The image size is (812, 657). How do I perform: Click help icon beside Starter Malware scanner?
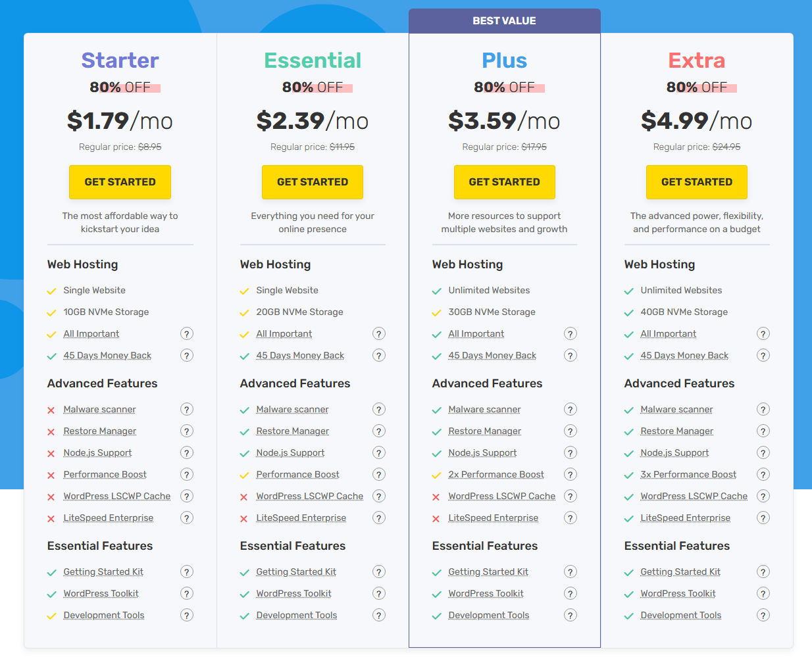pos(187,409)
